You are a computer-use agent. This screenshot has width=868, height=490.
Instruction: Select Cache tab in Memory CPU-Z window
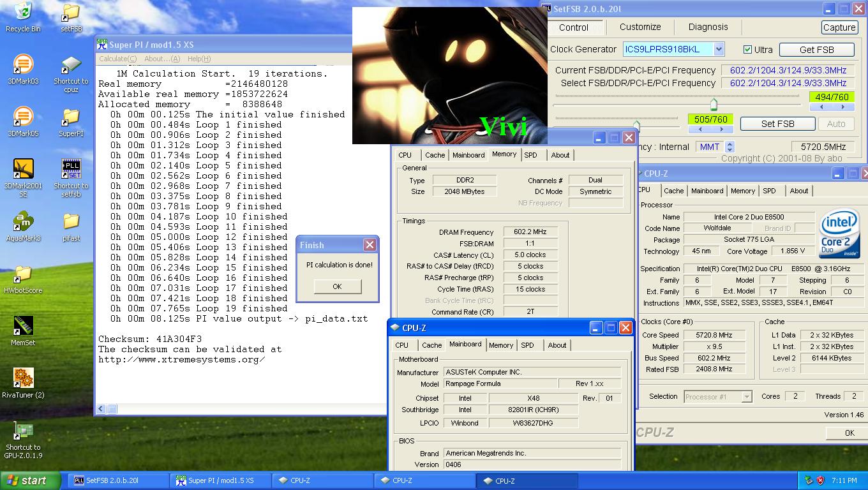pyautogui.click(x=435, y=155)
